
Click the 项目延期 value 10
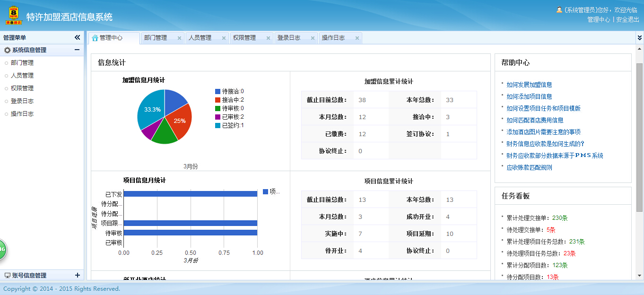pos(450,234)
